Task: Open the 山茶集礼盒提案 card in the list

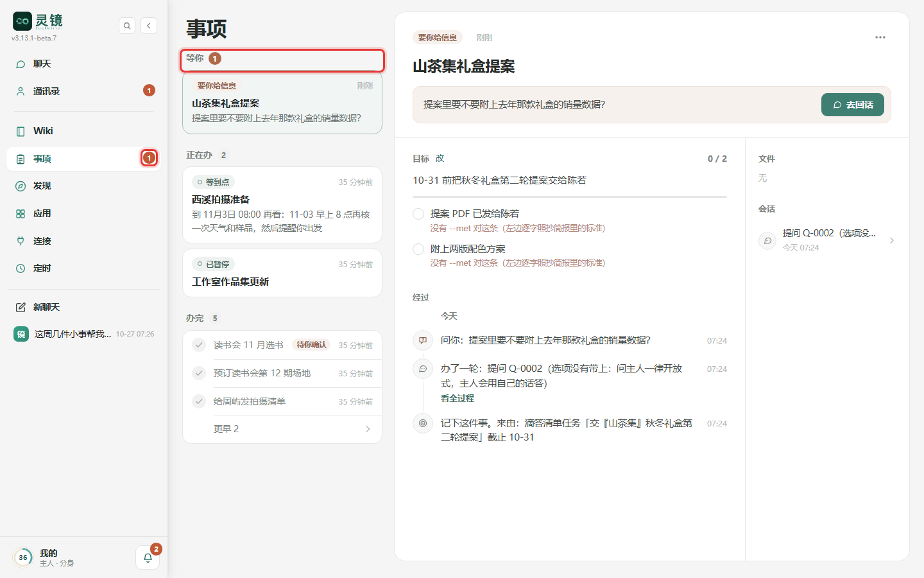Action: (x=282, y=103)
